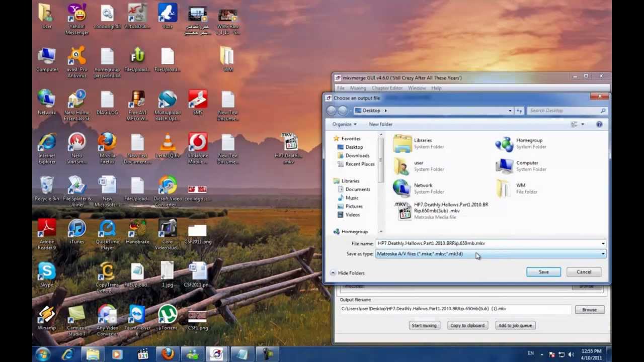Open the TeamViewer 6 desktop shortcut

pos(137,321)
